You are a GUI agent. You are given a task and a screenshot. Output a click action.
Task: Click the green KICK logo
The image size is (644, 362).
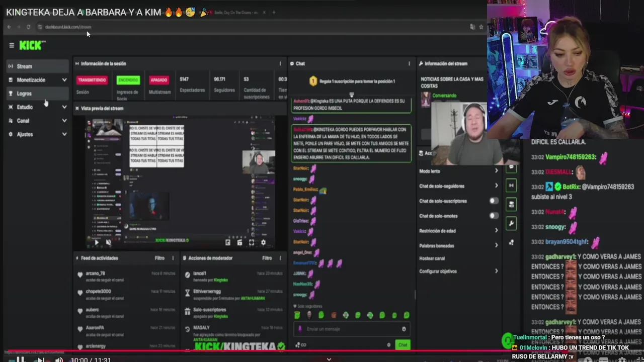point(32,45)
